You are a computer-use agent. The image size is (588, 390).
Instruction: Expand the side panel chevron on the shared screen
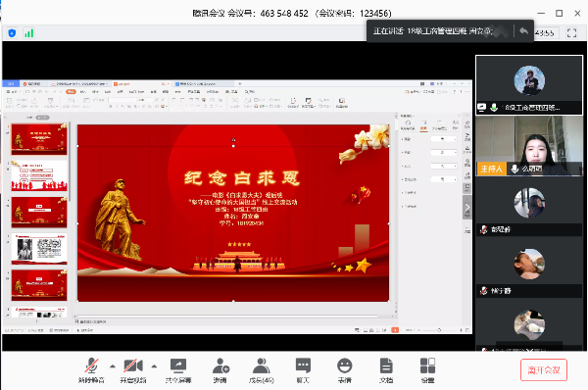pyautogui.click(x=466, y=208)
